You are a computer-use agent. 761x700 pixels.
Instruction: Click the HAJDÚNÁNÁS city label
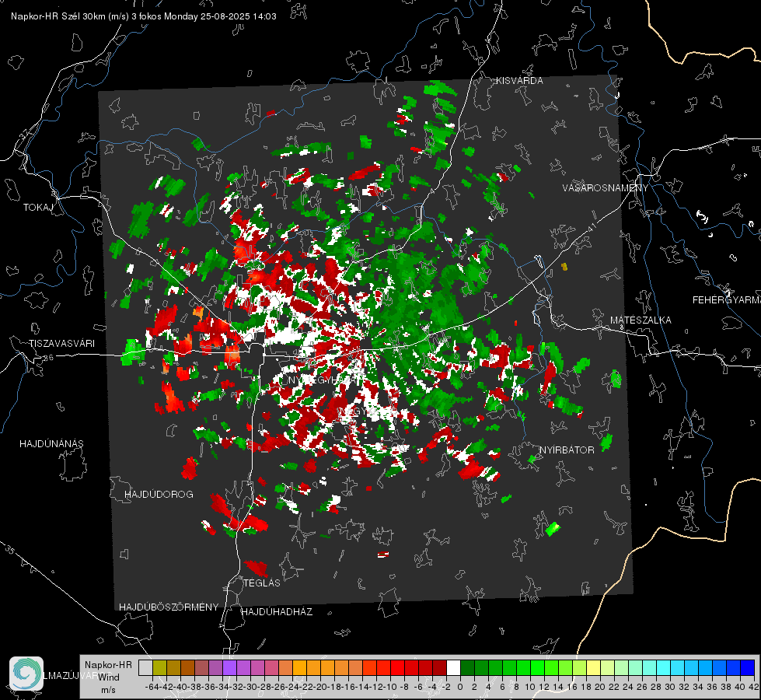(51, 443)
